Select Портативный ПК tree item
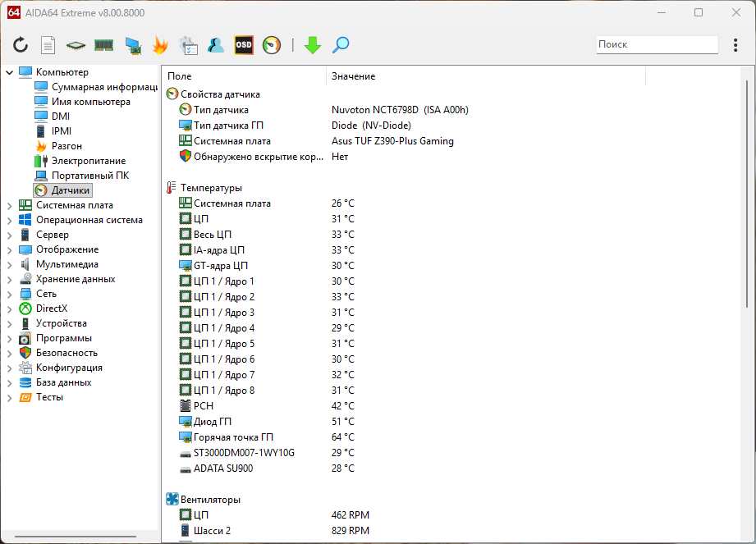The image size is (756, 544). click(x=82, y=176)
